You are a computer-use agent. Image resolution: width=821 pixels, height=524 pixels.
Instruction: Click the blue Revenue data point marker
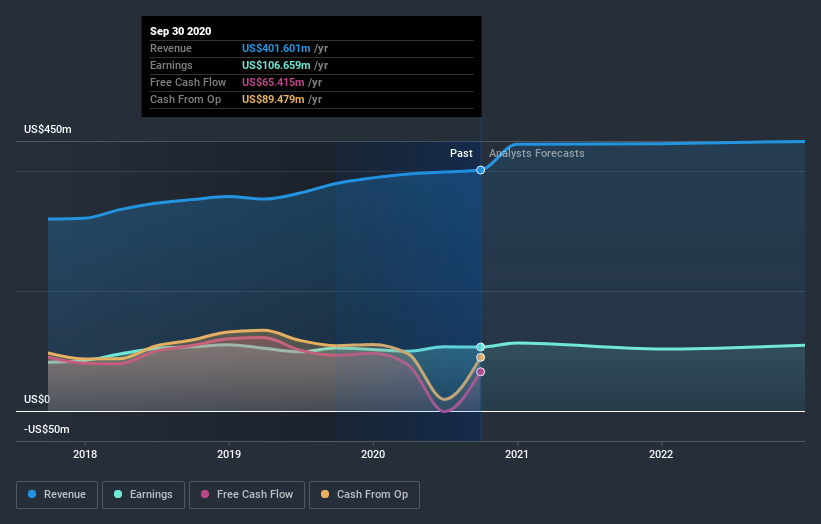tap(480, 170)
